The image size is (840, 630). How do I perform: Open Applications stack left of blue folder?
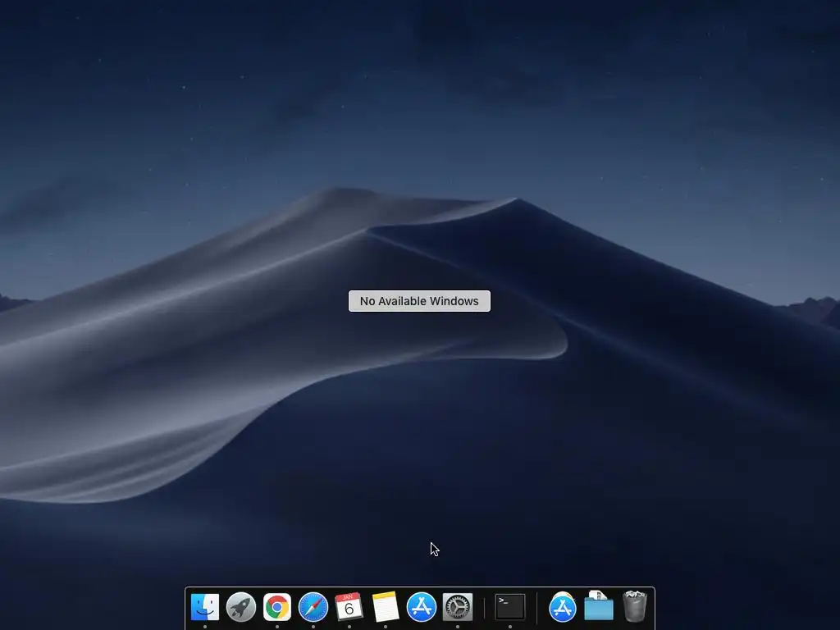coord(563,607)
